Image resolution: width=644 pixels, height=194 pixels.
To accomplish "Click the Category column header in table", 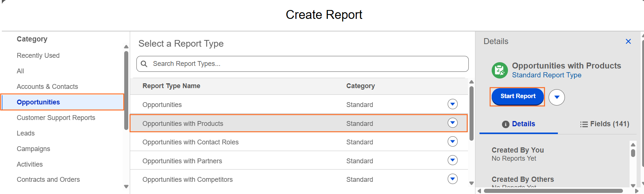I will pyautogui.click(x=360, y=86).
